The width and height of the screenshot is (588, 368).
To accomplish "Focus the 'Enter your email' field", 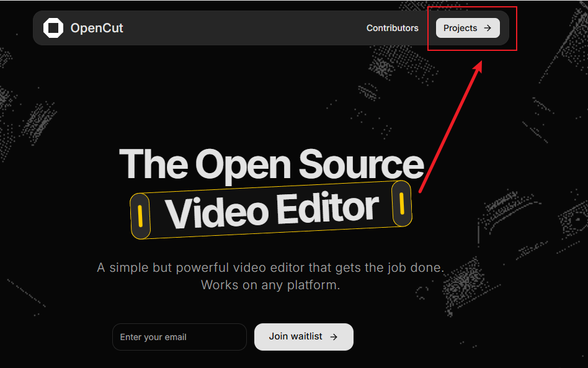I will click(x=179, y=337).
